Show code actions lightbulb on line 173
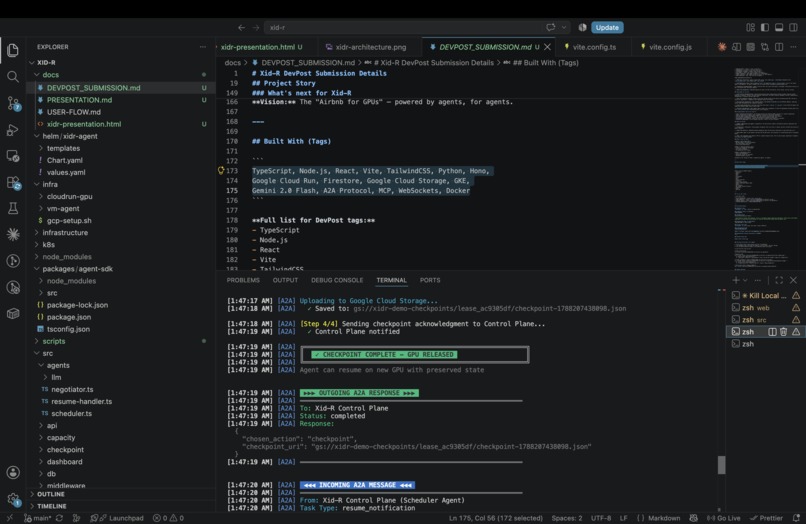This screenshot has width=806, height=524. point(221,170)
